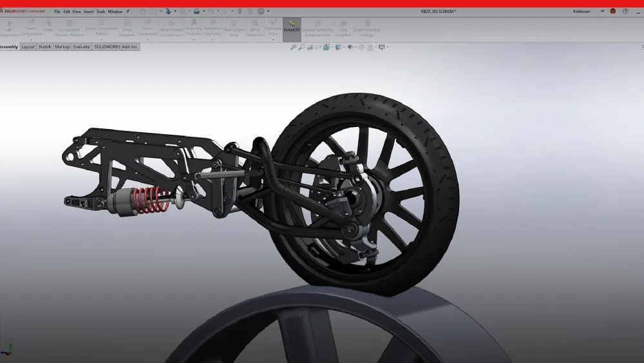Click Show Hidden Components

(x=171, y=29)
